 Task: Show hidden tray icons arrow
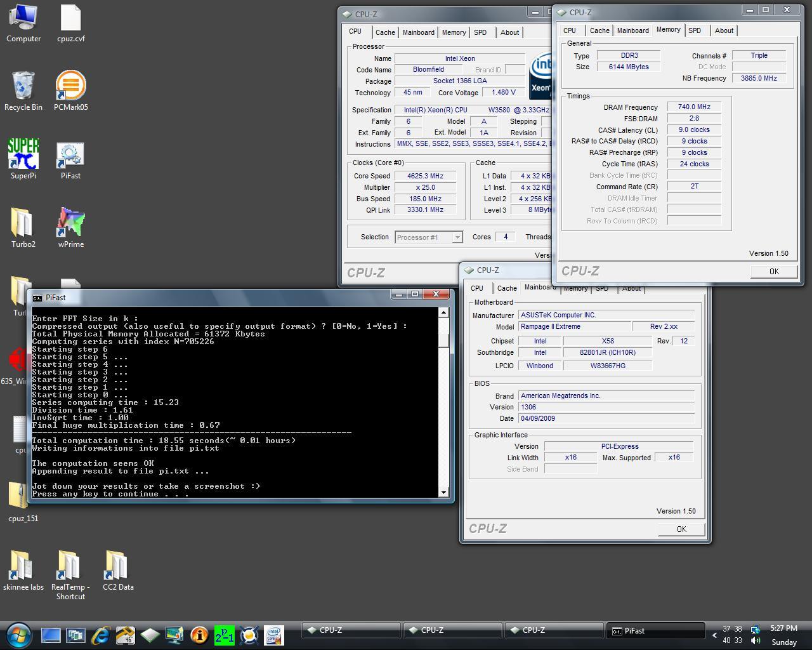tap(715, 635)
